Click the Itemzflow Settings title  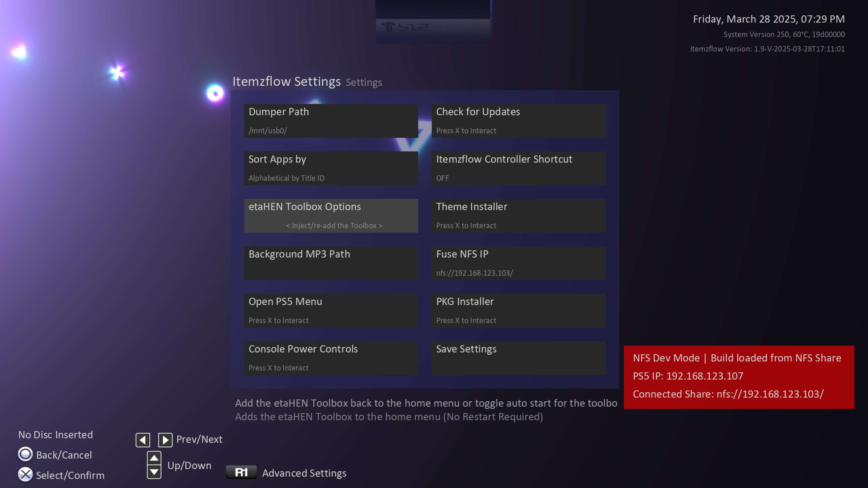point(286,82)
